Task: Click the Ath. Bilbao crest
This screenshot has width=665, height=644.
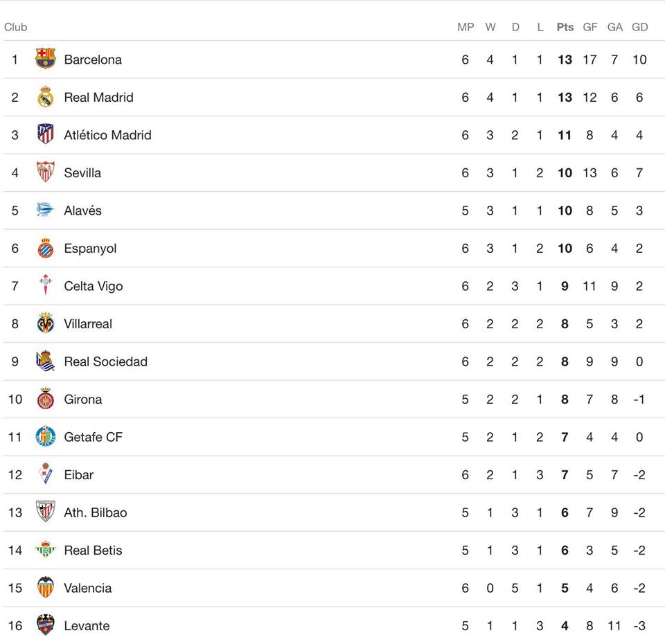Action: [46, 512]
